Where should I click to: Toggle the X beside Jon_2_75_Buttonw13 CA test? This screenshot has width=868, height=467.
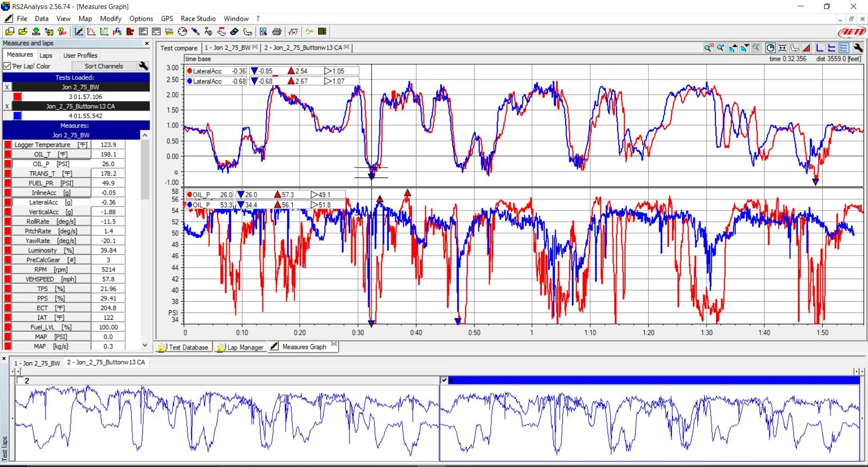coord(7,106)
